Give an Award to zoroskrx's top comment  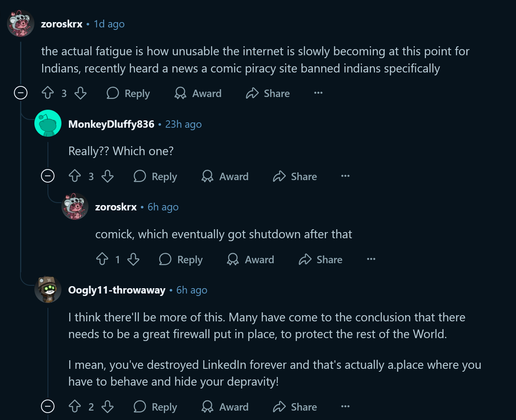pos(198,93)
